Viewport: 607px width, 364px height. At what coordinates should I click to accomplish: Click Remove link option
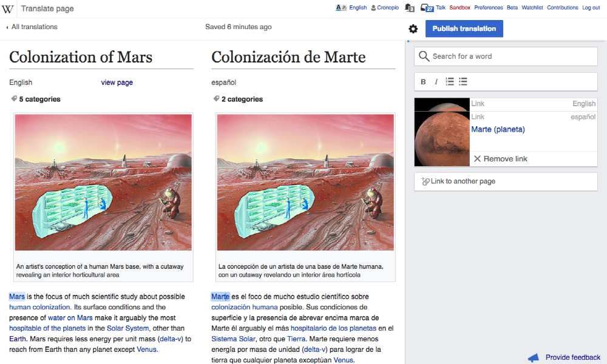click(x=504, y=159)
